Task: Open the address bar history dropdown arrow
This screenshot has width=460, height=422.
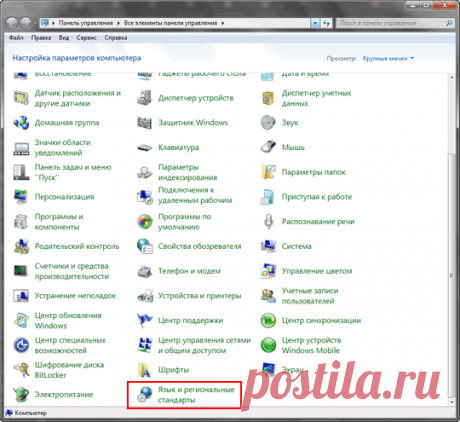Action: (x=315, y=23)
